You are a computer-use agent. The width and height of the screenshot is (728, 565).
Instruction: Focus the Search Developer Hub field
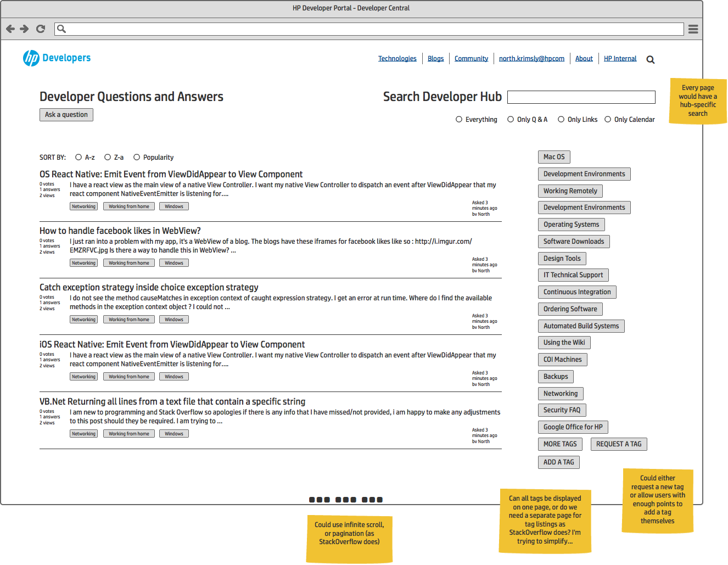click(x=581, y=97)
